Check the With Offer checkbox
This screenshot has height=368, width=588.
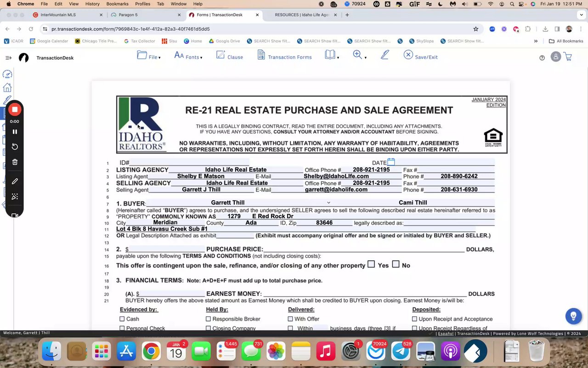click(290, 319)
